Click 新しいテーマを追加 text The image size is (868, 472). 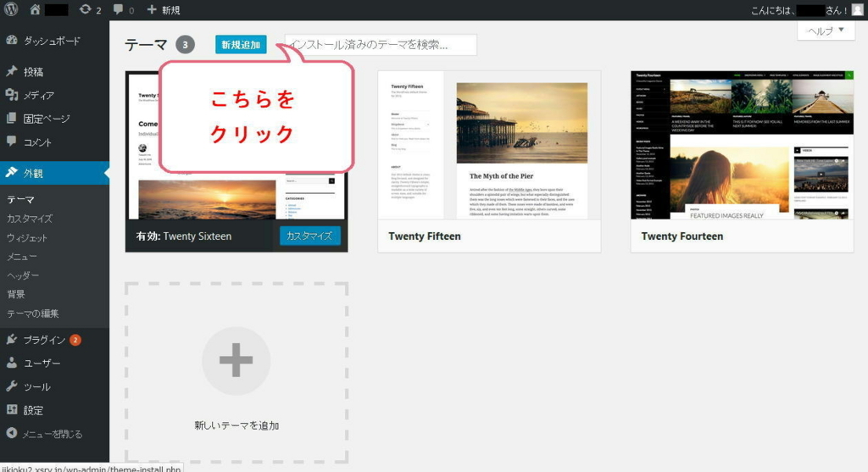(236, 425)
